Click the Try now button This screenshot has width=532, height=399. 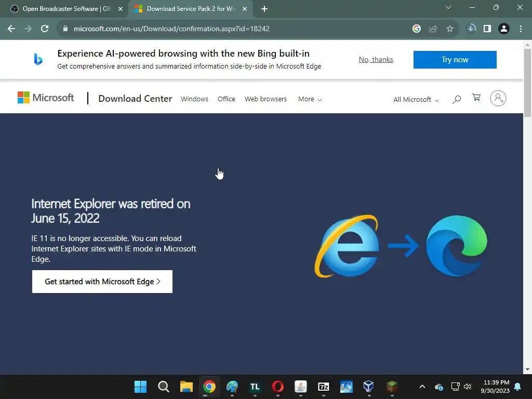(x=455, y=60)
